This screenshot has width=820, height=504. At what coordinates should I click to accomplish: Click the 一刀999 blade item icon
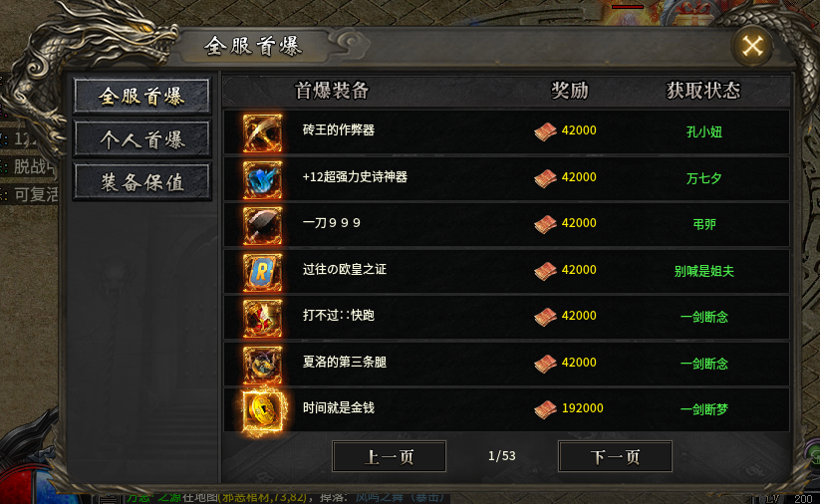(262, 226)
